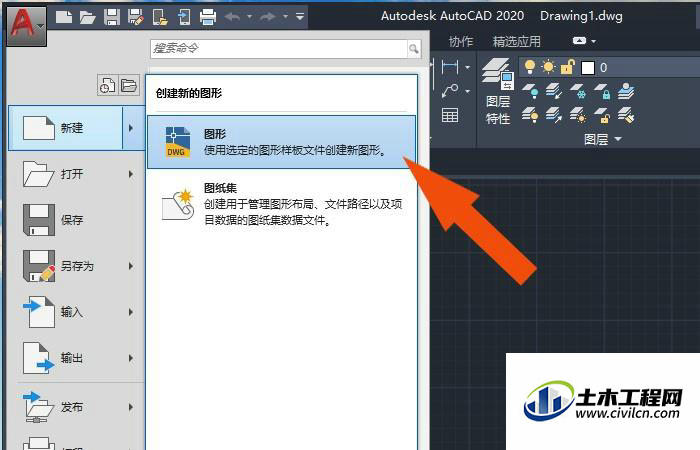The image size is (700, 450).
Task: Open Customize Quick Access Toolbar dropdown
Action: [300, 17]
